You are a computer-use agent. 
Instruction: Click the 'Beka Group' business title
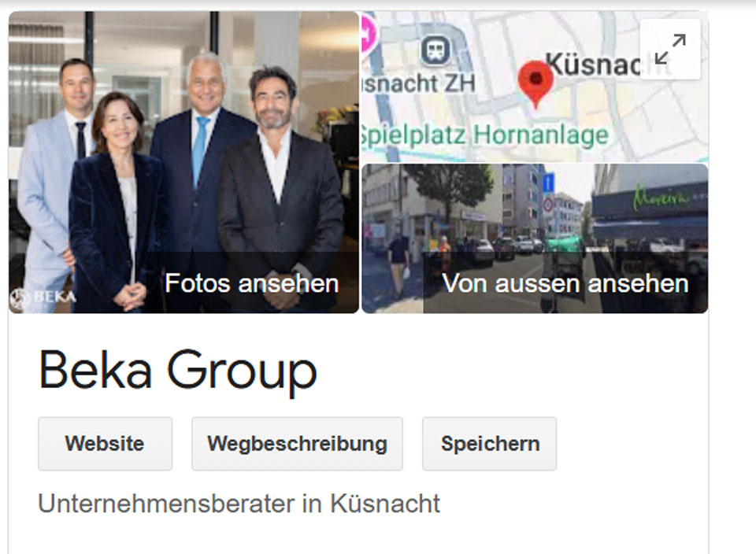coord(177,371)
